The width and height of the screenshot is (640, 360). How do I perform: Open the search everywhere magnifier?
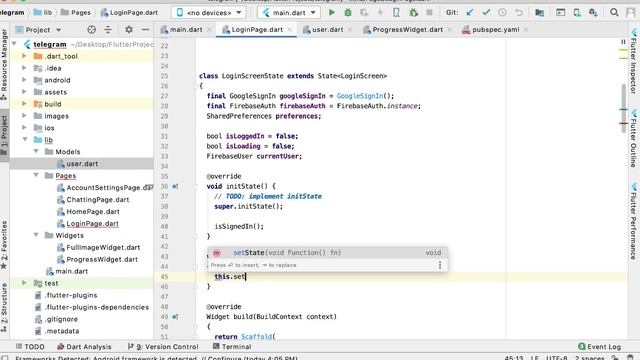(x=614, y=13)
